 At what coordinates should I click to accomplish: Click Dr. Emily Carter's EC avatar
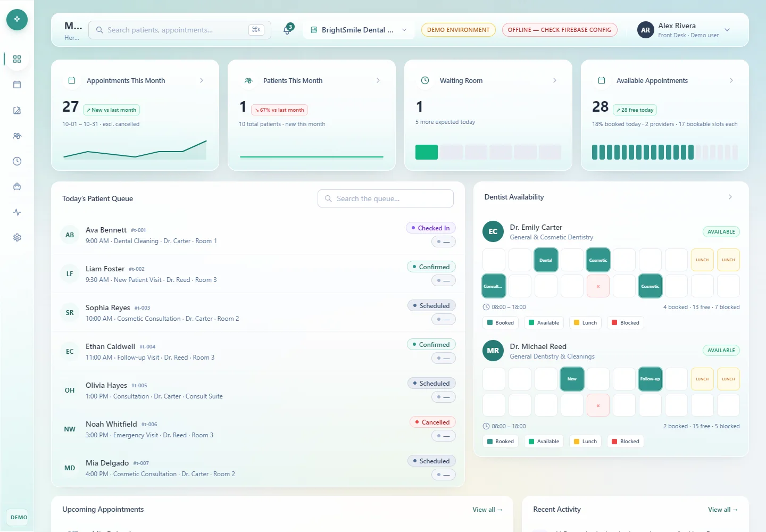[x=493, y=231]
